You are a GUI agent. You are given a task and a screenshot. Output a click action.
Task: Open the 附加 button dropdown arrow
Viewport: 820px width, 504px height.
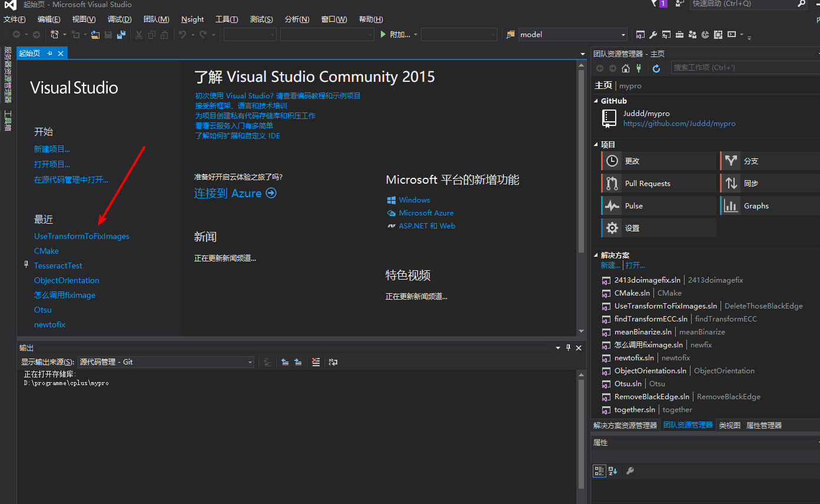tap(416, 35)
